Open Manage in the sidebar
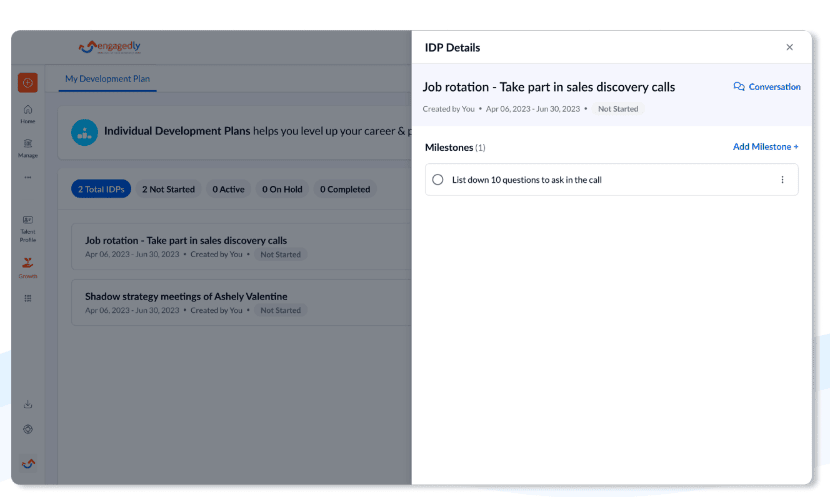Screen dimensions: 830x497 pyautogui.click(x=28, y=148)
